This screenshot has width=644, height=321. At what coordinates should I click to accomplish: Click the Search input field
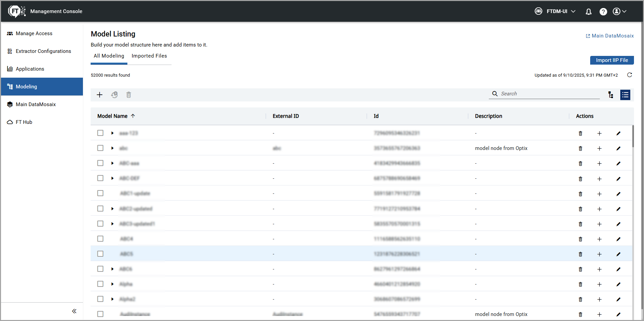(x=548, y=94)
